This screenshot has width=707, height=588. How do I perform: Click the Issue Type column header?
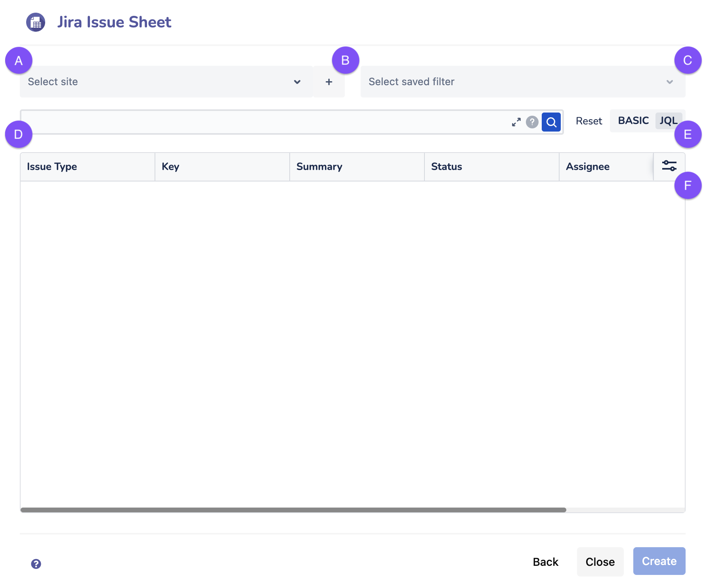[x=52, y=167]
